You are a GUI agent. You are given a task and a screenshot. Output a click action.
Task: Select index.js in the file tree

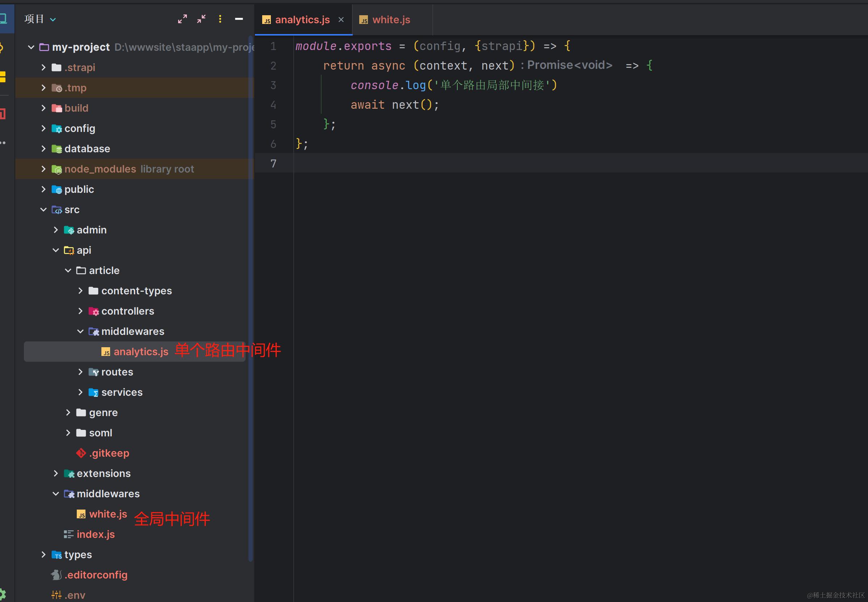coord(95,535)
